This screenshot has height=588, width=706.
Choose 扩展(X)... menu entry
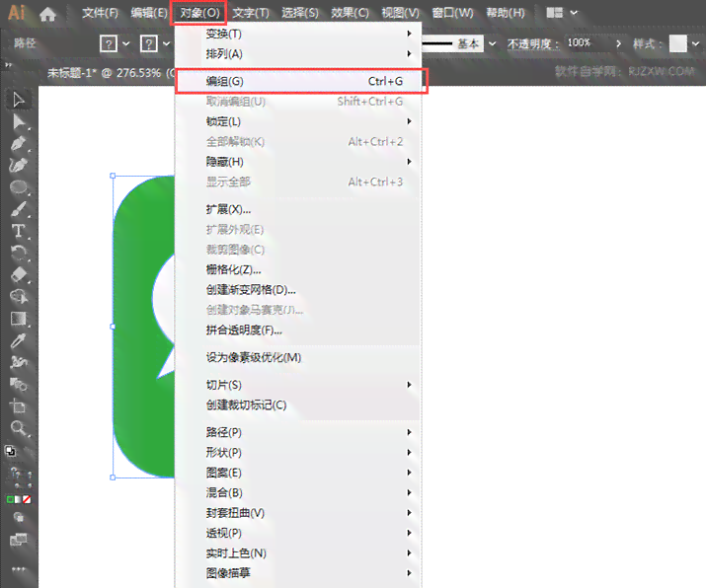click(x=298, y=209)
